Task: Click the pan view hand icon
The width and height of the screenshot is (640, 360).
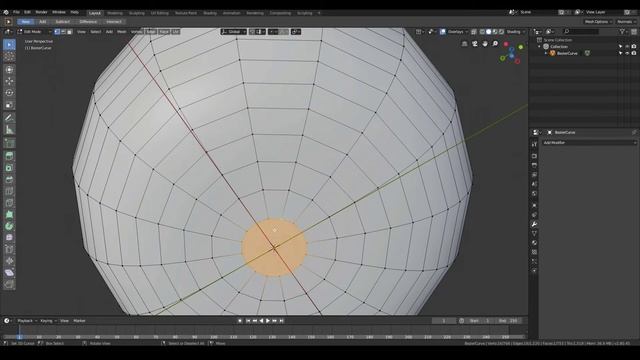Action: click(x=485, y=44)
